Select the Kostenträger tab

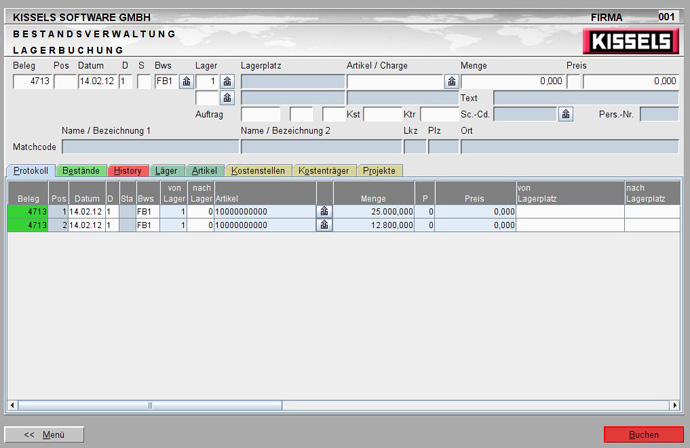(324, 171)
